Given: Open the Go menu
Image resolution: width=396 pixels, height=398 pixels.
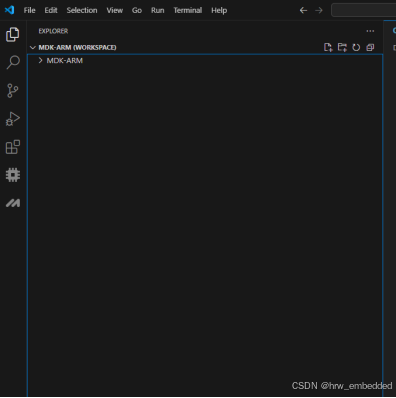Looking at the screenshot, I should coord(137,10).
